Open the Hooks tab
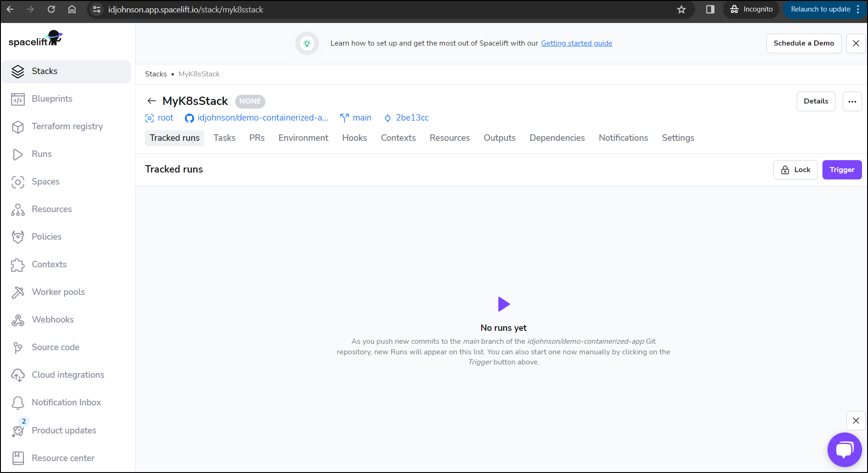The height and width of the screenshot is (473, 868). (354, 138)
